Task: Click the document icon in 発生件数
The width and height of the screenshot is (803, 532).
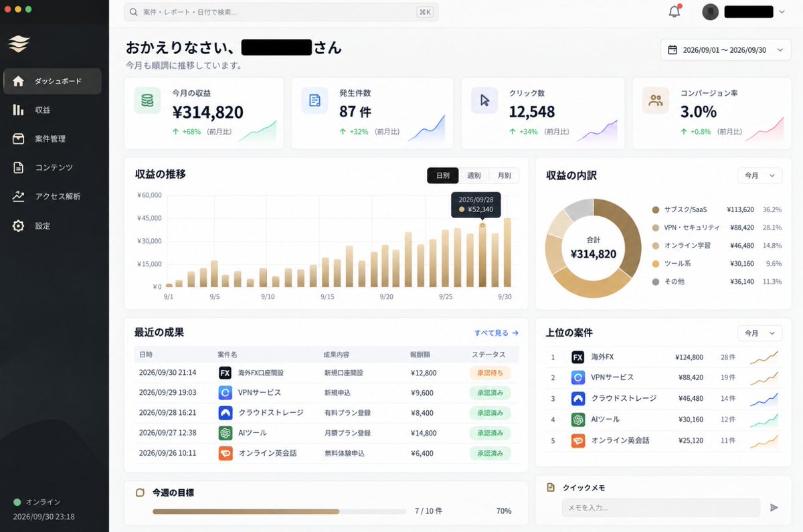Action: click(315, 100)
